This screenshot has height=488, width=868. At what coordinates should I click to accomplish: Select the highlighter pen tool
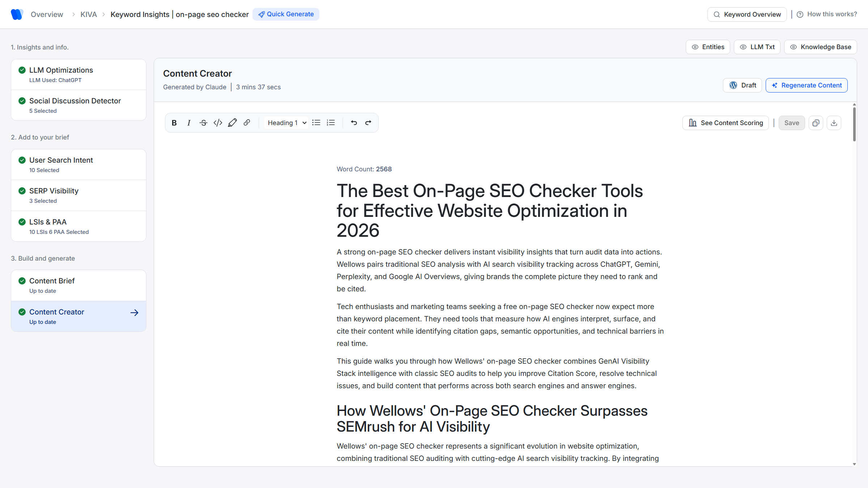coord(232,123)
